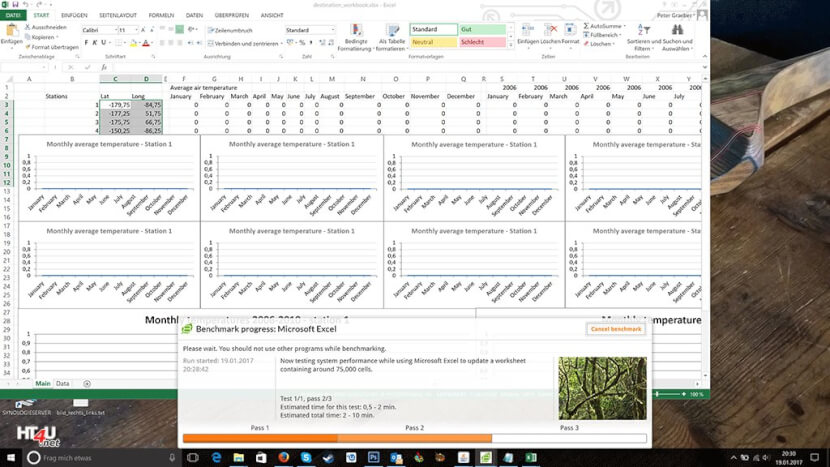830x467 pixels.
Task: Apply Neutral cell style
Action: 434,42
